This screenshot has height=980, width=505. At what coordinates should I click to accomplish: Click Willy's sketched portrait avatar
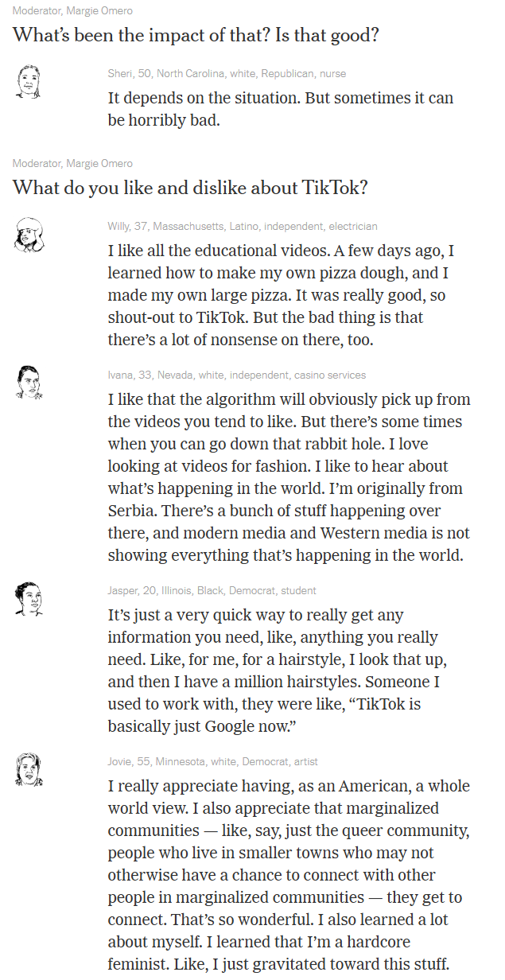pyautogui.click(x=29, y=233)
